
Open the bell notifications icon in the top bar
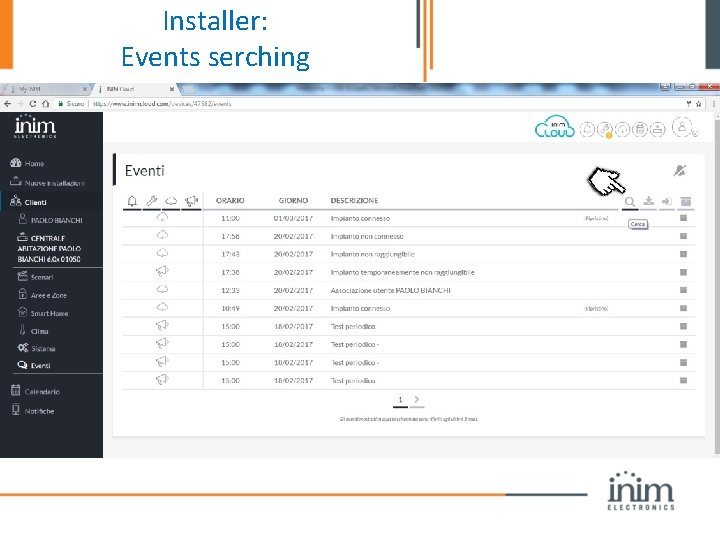pyautogui.click(x=587, y=129)
